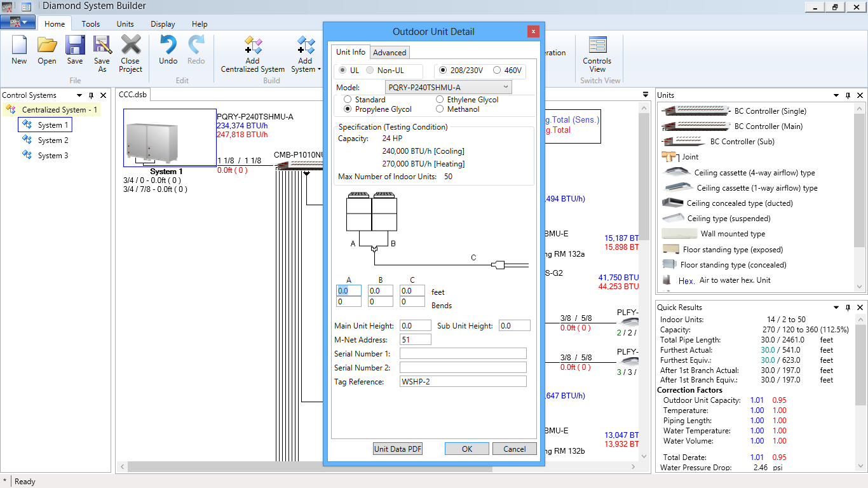This screenshot has height=488, width=868.
Task: Click the Serial Number 1 field
Action: [463, 354]
